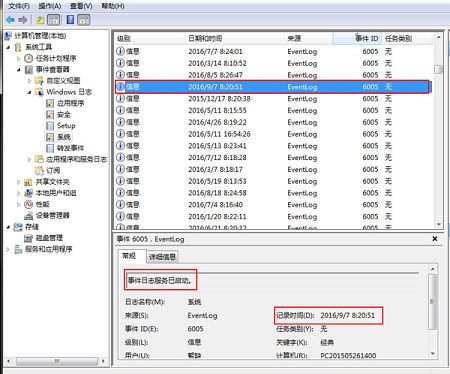Click the Show/Hide action pane icon

pos(84,20)
